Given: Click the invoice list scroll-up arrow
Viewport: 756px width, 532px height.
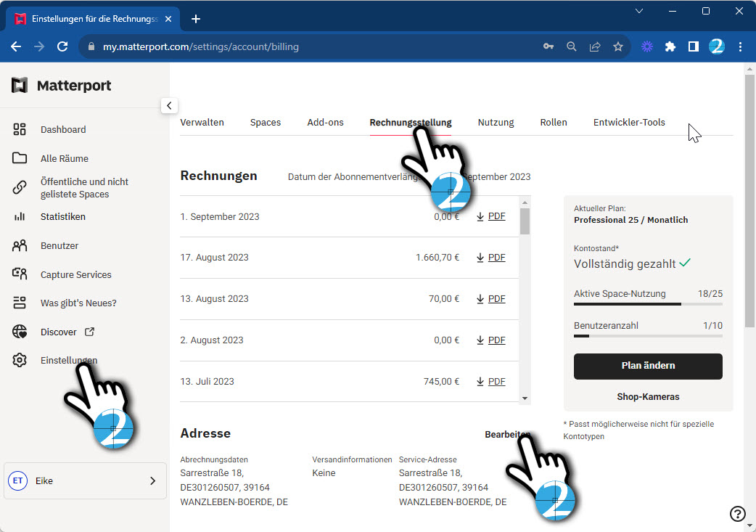Looking at the screenshot, I should 525,202.
